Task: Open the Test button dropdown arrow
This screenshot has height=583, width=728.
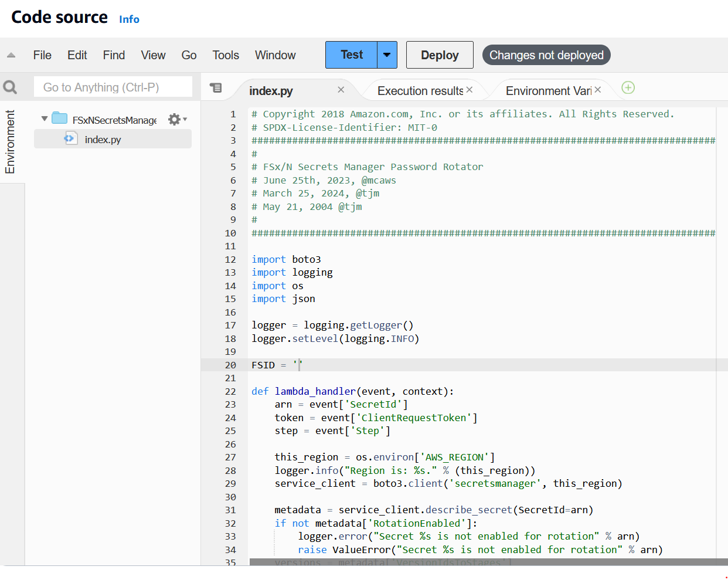Action: pyautogui.click(x=387, y=55)
